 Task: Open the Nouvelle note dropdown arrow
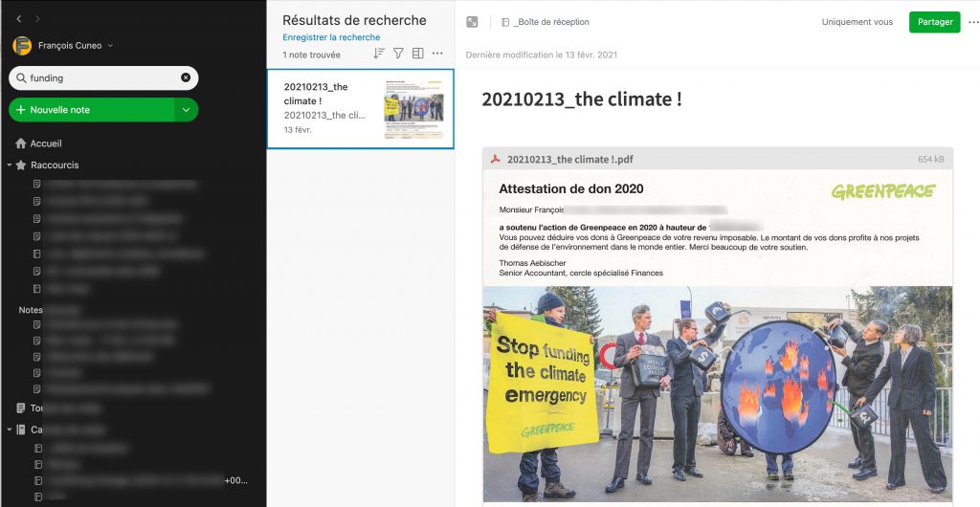187,110
